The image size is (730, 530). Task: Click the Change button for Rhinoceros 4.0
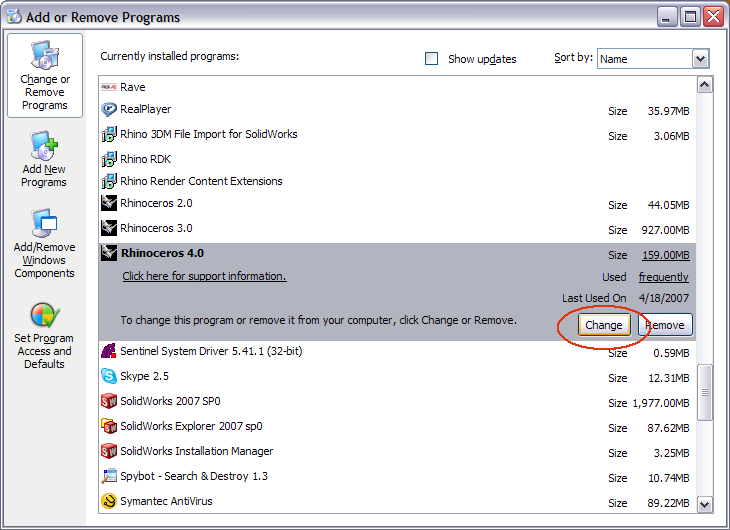click(x=604, y=325)
